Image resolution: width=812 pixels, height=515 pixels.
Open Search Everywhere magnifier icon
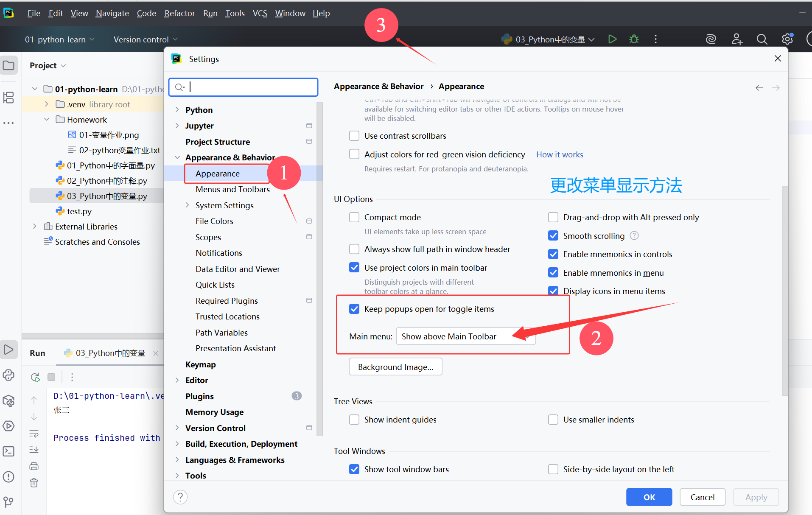[762, 39]
